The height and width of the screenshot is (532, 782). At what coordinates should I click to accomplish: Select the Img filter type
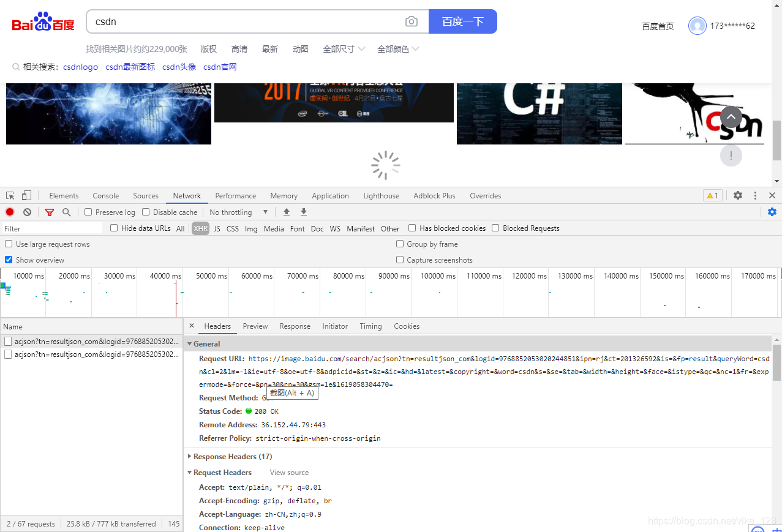tap(251, 228)
